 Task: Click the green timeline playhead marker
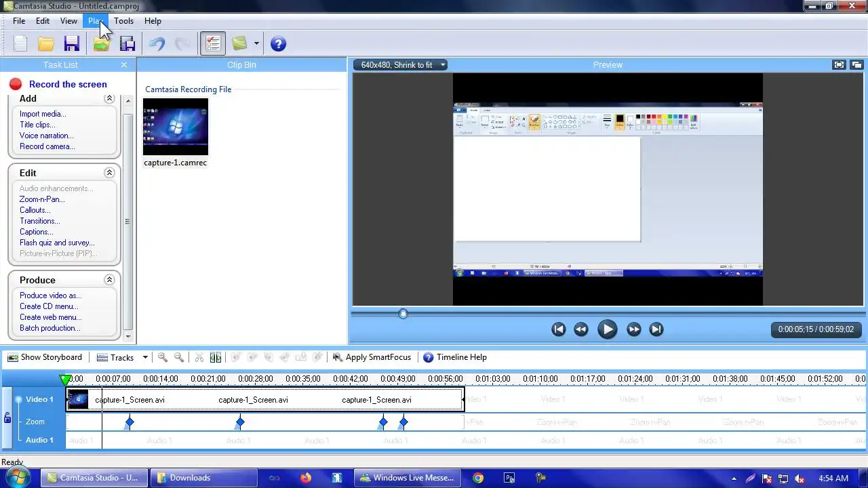(66, 380)
